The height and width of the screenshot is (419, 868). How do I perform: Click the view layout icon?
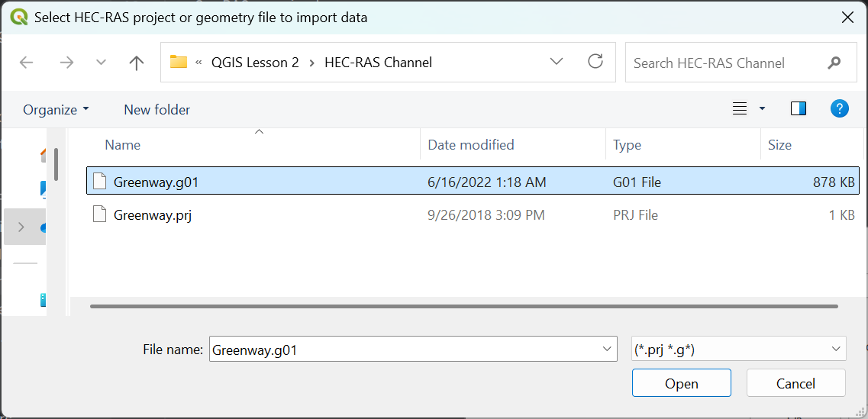pos(740,109)
